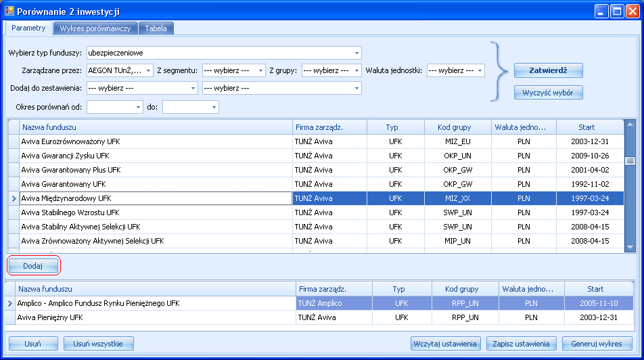Open the 'Waluta jednostki' dropdown
Screen dimensions: 644x360
[480, 70]
